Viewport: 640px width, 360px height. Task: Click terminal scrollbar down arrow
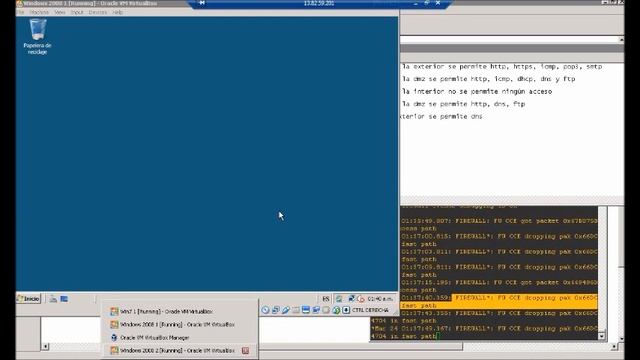click(x=602, y=336)
